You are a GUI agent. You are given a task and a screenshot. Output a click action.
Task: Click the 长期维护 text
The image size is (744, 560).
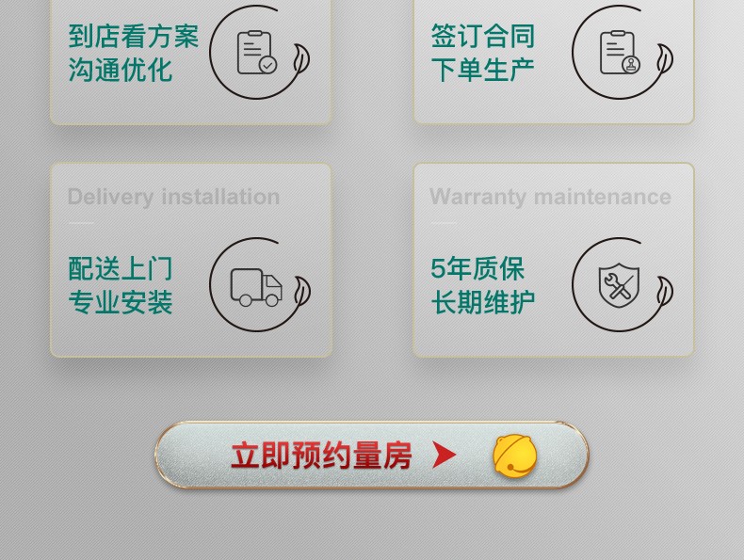point(483,302)
